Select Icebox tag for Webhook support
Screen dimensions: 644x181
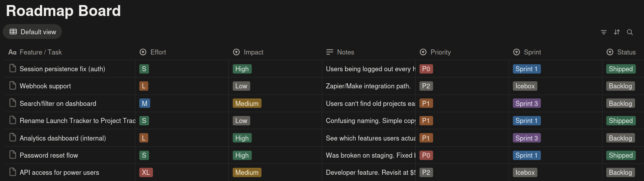pyautogui.click(x=525, y=86)
